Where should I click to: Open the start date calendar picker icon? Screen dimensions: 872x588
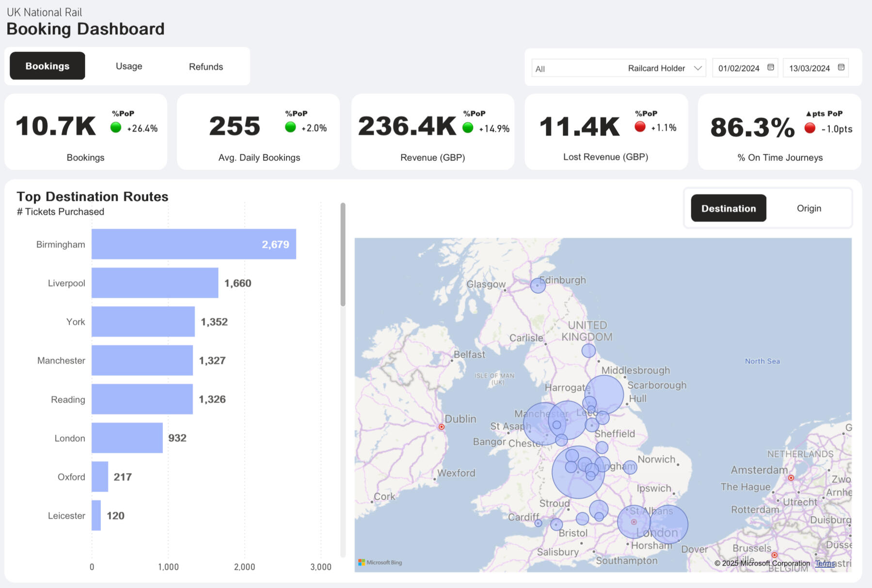770,67
